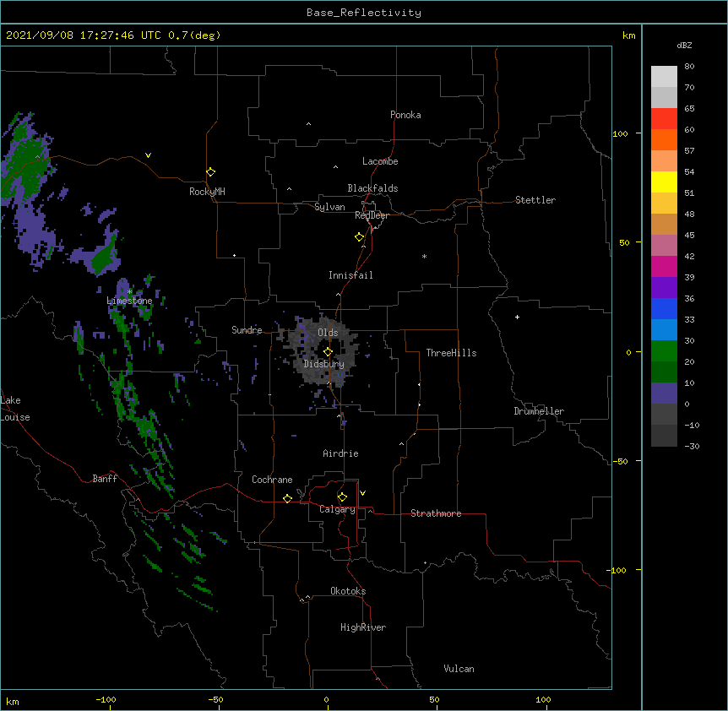Click the Calgary city label

337,509
